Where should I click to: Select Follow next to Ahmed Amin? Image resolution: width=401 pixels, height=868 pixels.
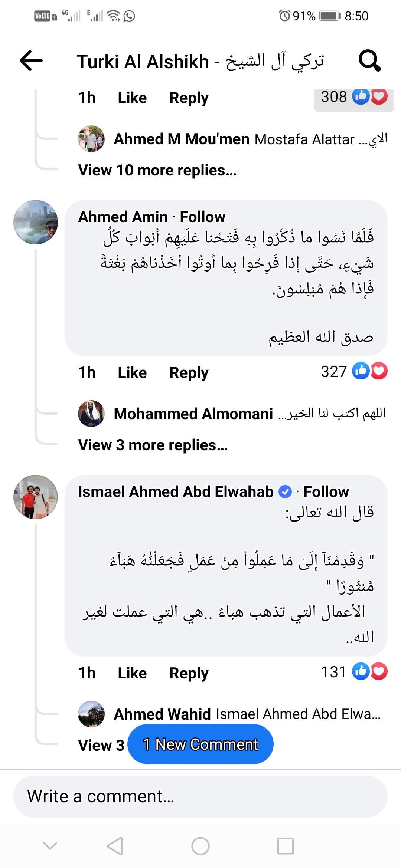coord(202,216)
